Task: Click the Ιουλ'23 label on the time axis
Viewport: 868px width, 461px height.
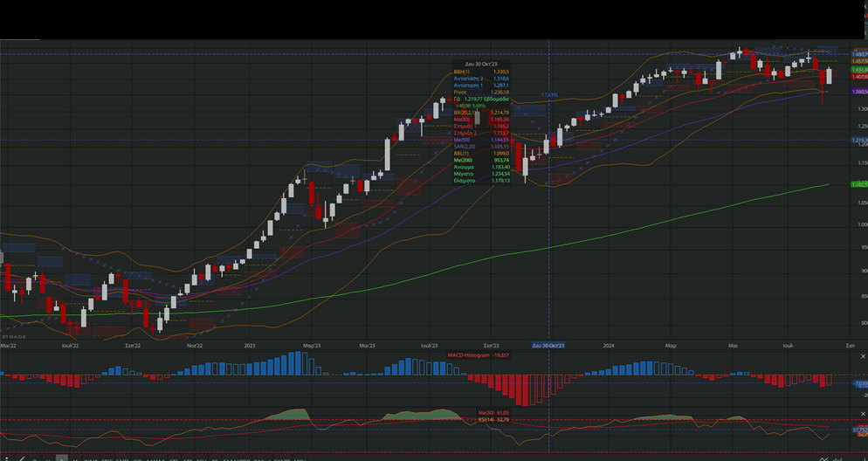Action: 429,346
